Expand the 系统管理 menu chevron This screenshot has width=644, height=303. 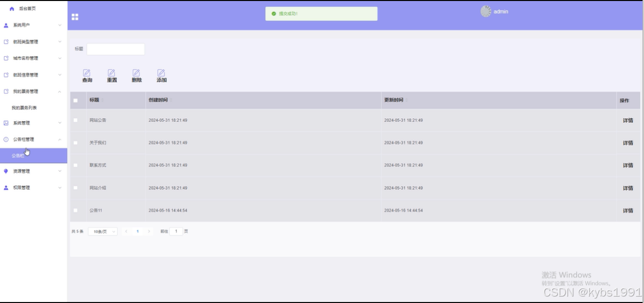[x=60, y=123]
